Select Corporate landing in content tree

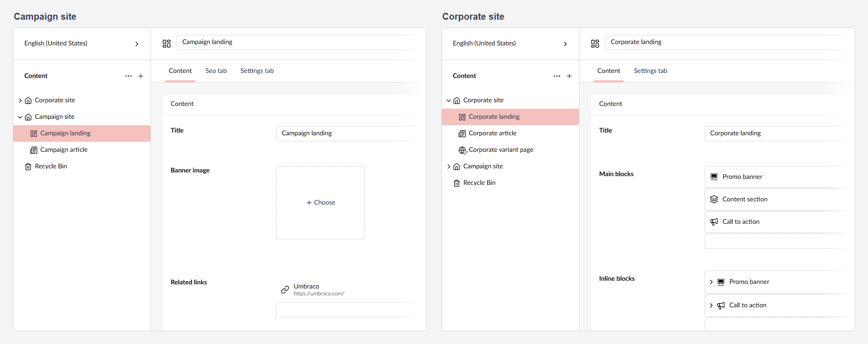(x=510, y=117)
